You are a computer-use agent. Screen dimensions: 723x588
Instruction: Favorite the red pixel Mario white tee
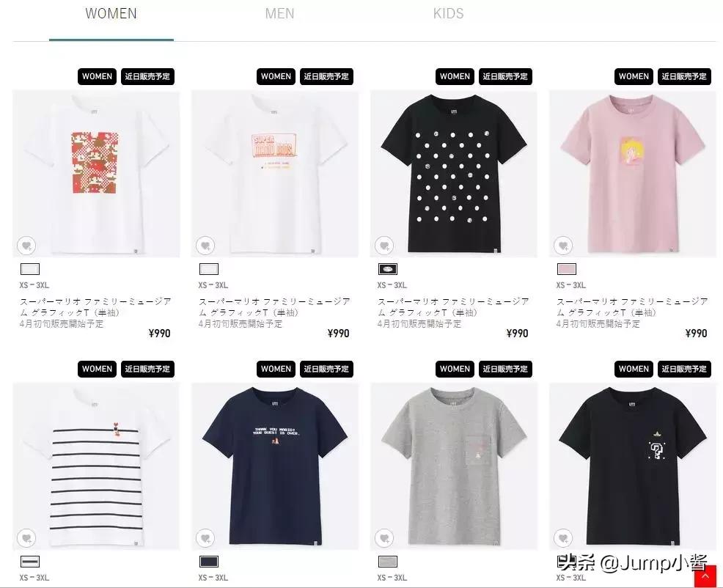[x=26, y=246]
